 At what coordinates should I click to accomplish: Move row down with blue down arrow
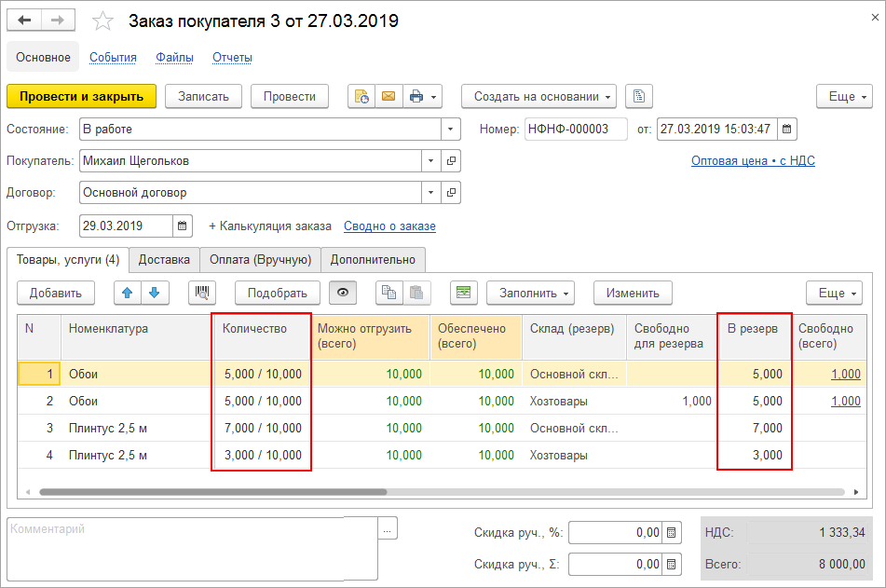[155, 293]
